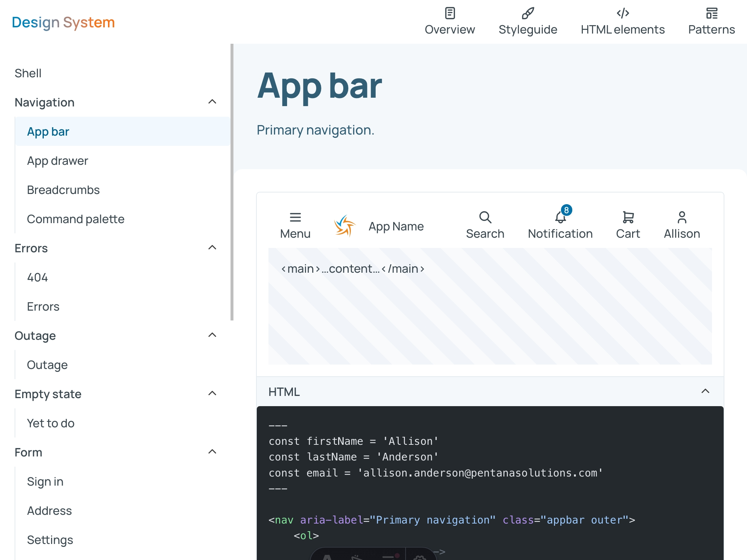The width and height of the screenshot is (747, 560).
Task: Select App bar in sidebar
Action: pyautogui.click(x=123, y=131)
